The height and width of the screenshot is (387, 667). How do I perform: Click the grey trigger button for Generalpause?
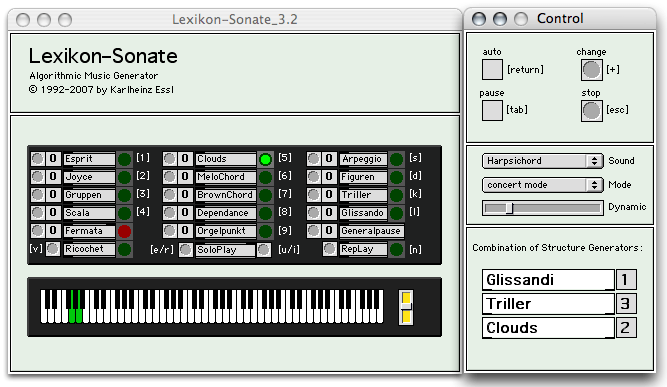point(314,231)
